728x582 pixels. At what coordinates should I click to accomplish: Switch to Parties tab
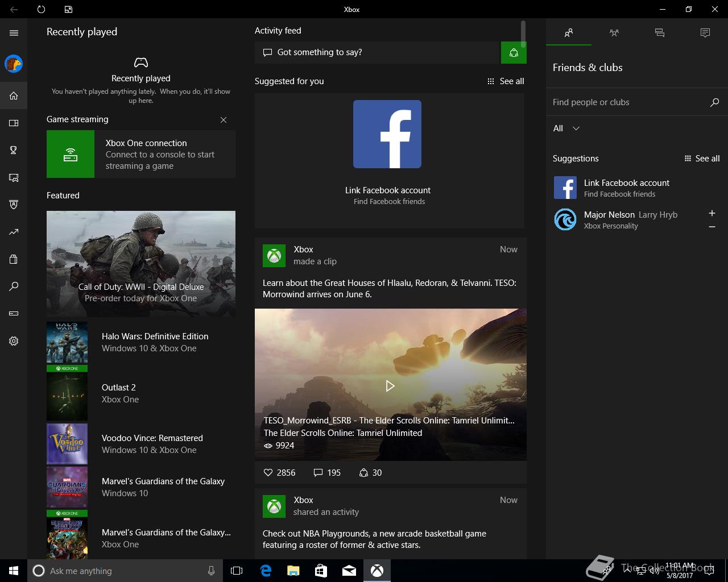(614, 33)
